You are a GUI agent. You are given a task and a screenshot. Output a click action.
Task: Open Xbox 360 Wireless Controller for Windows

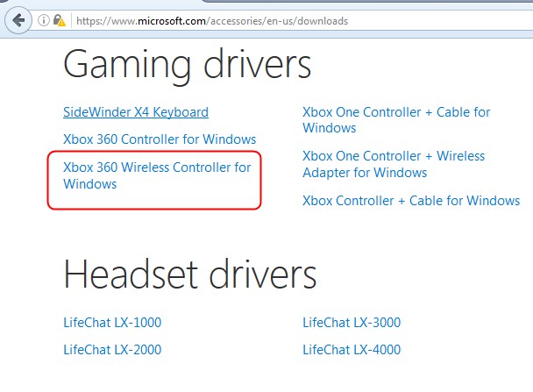point(157,175)
